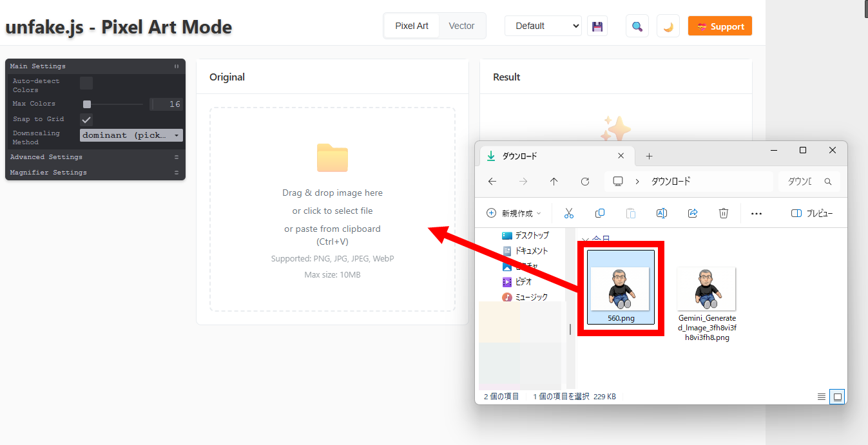The height and width of the screenshot is (445, 868).
Task: Minimize the Explorer window
Action: click(773, 150)
